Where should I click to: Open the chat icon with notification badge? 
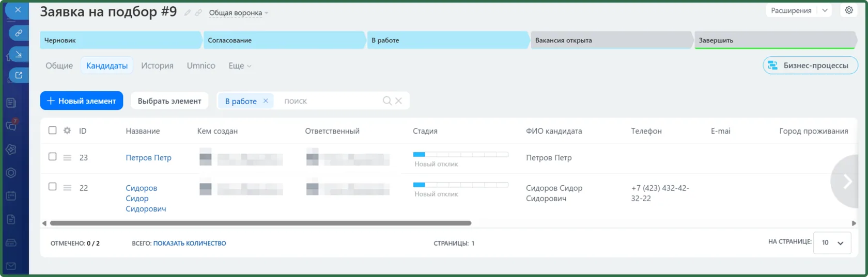(11, 125)
